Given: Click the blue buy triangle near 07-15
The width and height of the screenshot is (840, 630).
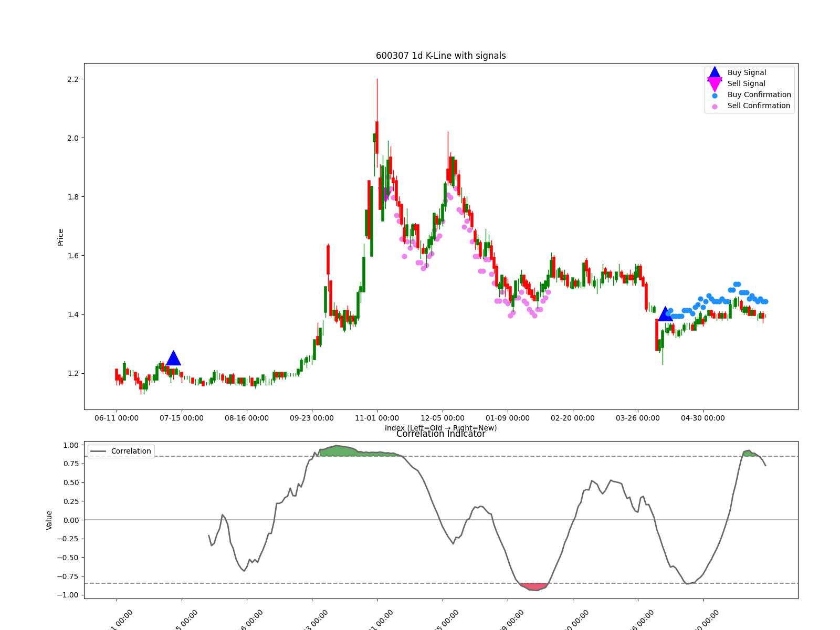Looking at the screenshot, I should [x=174, y=358].
